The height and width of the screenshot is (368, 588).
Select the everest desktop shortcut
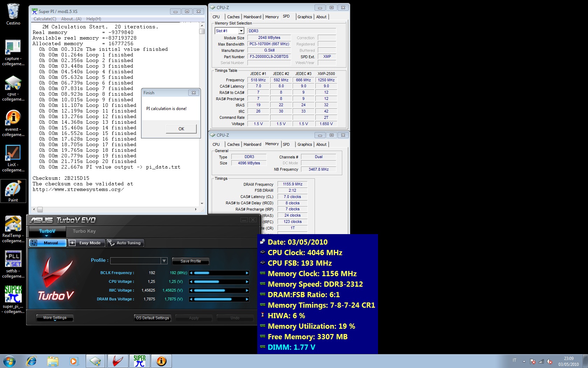(x=13, y=123)
